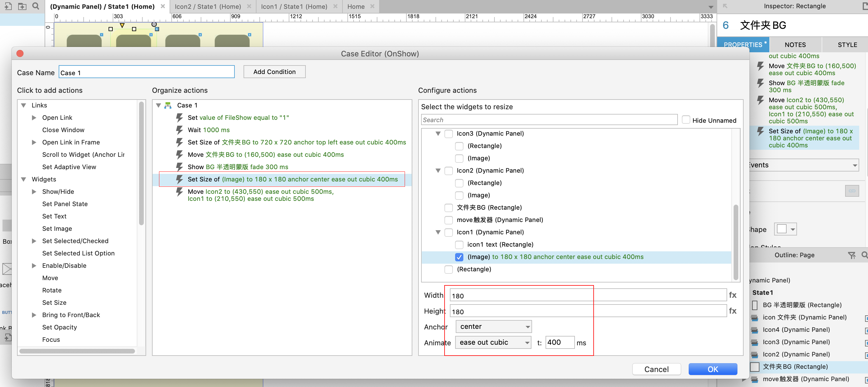
Task: Click the Add Condition button
Action: pyautogui.click(x=274, y=72)
